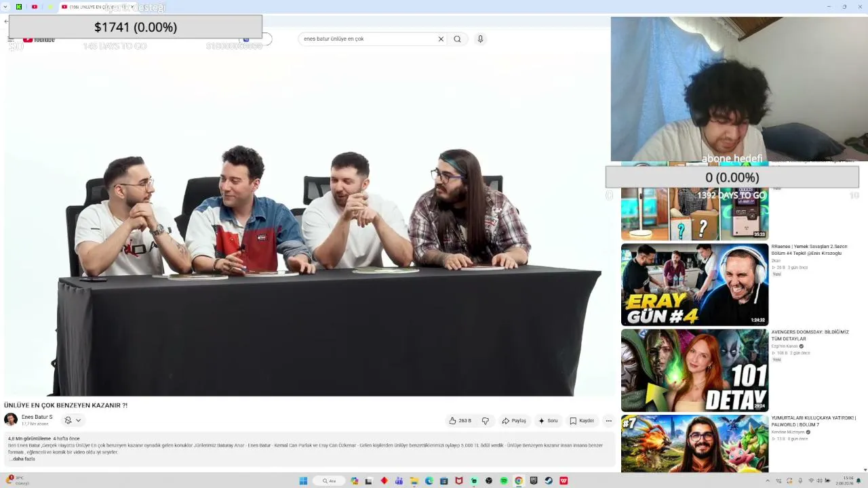The width and height of the screenshot is (868, 488).
Task: Open the red diamond taskbar app
Action: [384, 481]
